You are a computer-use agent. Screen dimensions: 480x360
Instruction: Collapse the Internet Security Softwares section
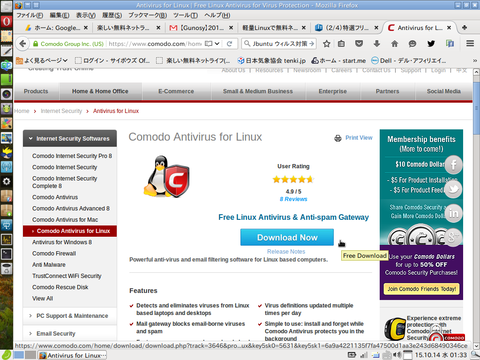70,138
